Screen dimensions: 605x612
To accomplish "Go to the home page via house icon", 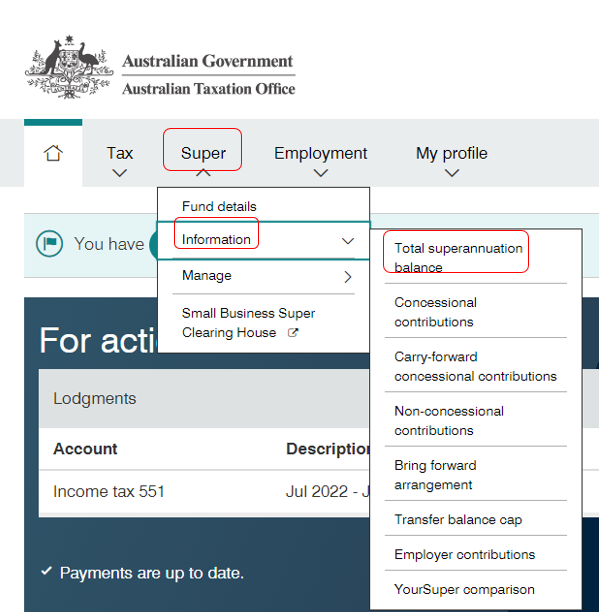I will pos(53,153).
